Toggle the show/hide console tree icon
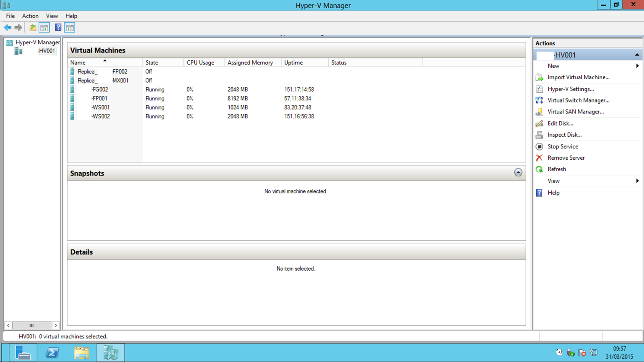Viewport: 644px width, 362px height. click(x=44, y=28)
